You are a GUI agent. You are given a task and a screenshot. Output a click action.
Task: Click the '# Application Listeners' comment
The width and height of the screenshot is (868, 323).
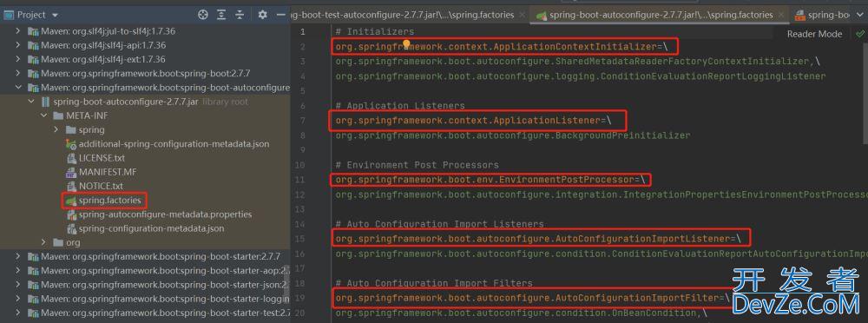pyautogui.click(x=400, y=106)
